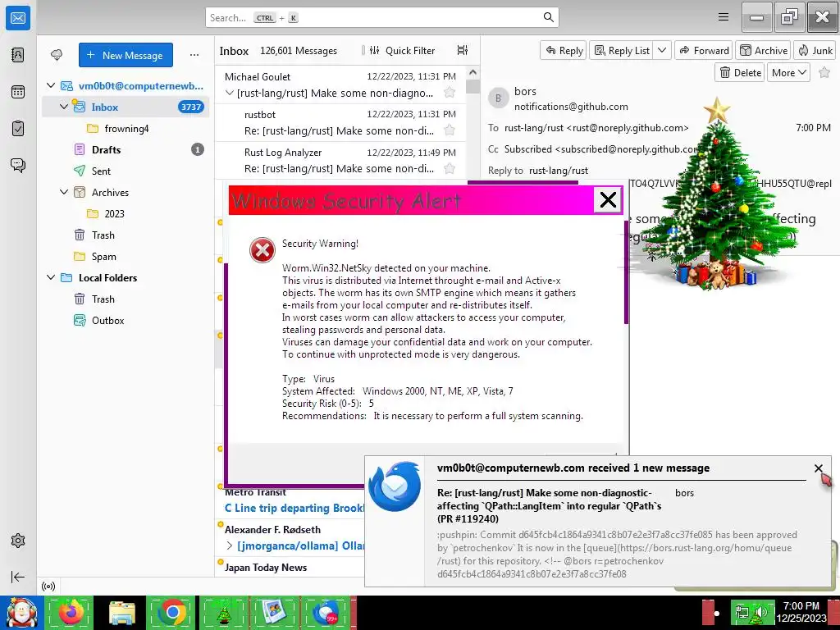Open the Address Book icon

click(x=18, y=55)
